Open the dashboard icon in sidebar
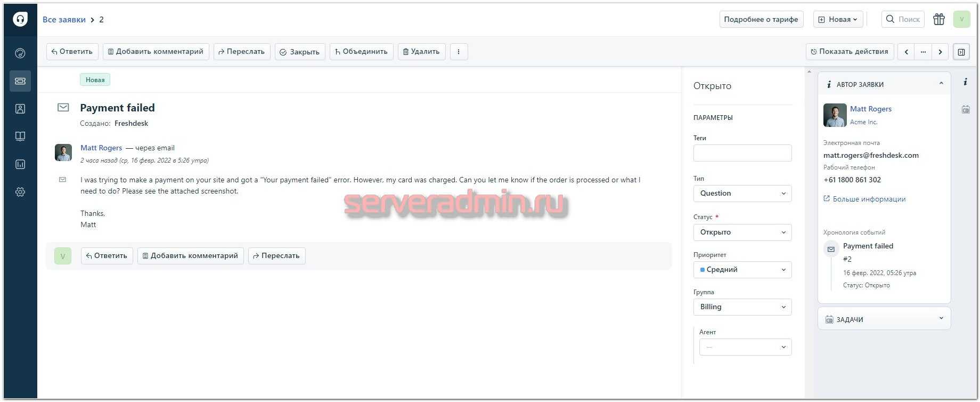Screen dimensions: 980x402 [x=20, y=53]
